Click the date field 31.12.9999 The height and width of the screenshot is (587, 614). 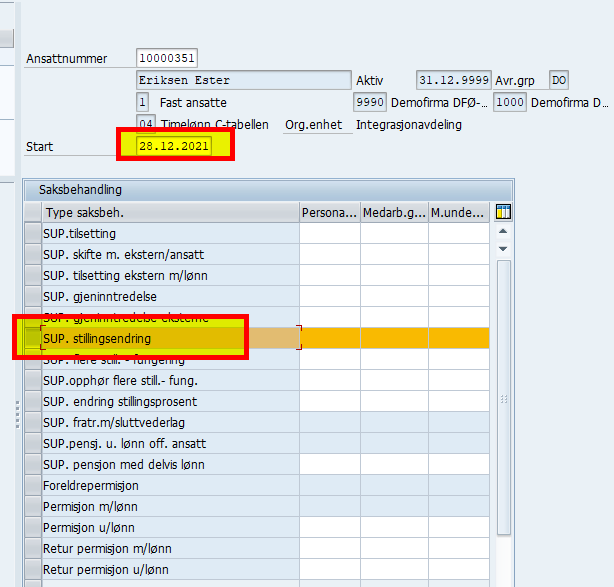(x=454, y=80)
